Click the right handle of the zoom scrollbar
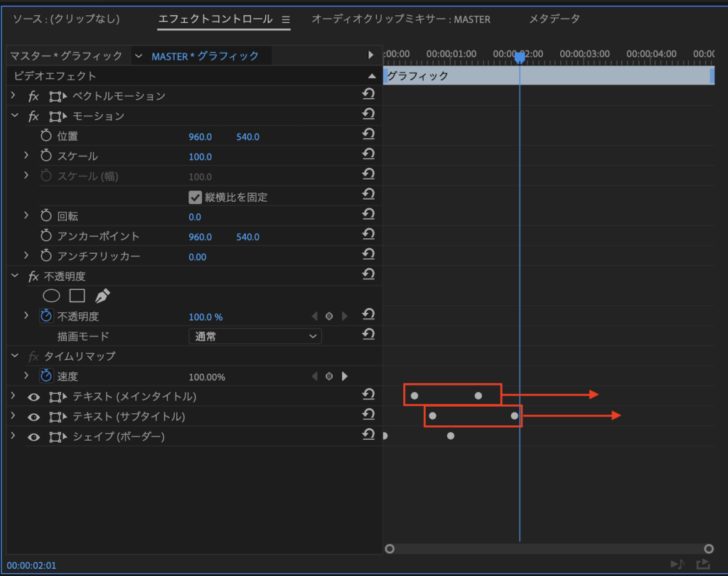This screenshot has height=576, width=728. click(x=709, y=549)
